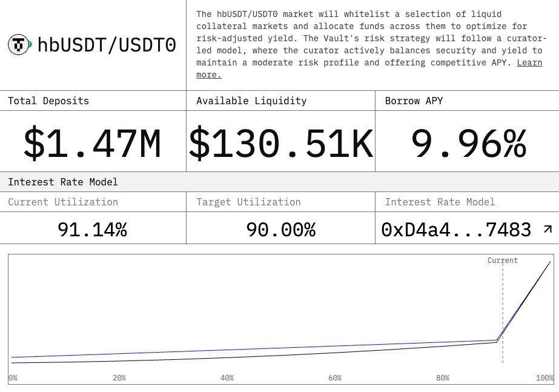Open the external link arrow beside 0xD4a4...7483
The width and height of the screenshot is (559, 392).
[547, 229]
